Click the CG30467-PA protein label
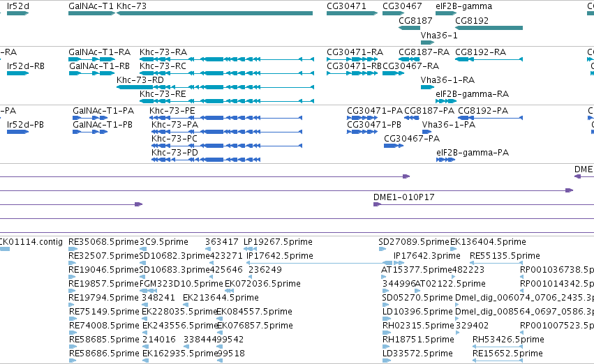Viewport: 594px width, 364px height. coord(412,139)
